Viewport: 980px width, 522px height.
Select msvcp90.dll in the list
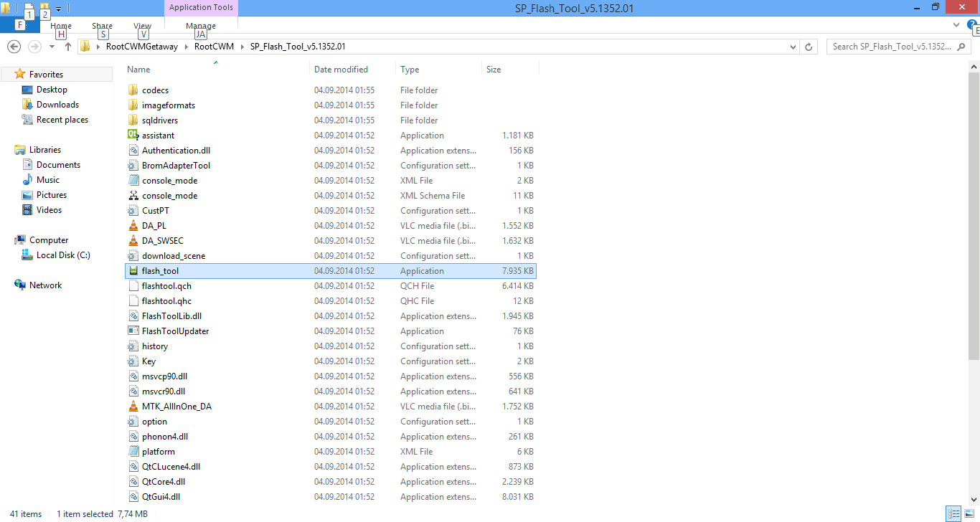(331, 376)
